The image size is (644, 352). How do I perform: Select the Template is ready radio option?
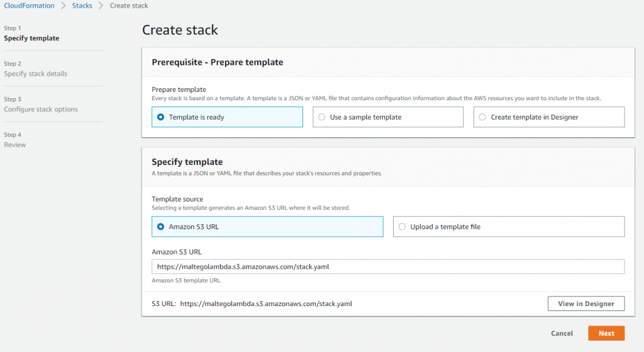(x=227, y=117)
